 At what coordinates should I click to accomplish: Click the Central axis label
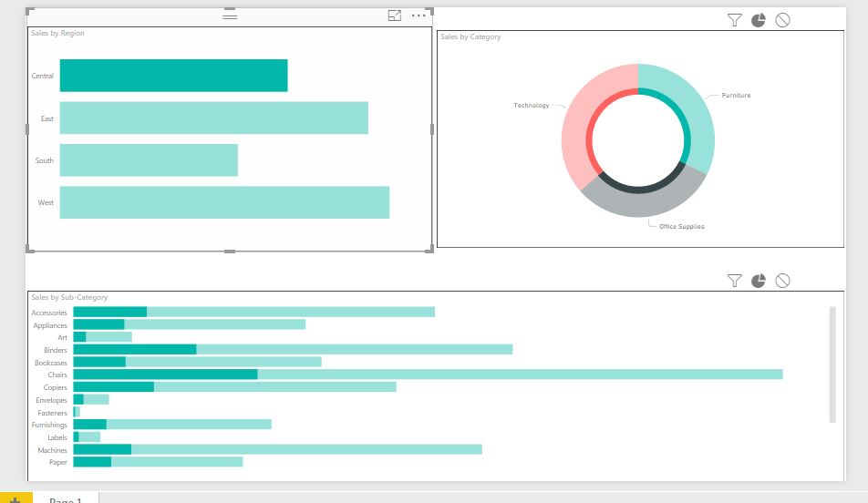[x=43, y=76]
